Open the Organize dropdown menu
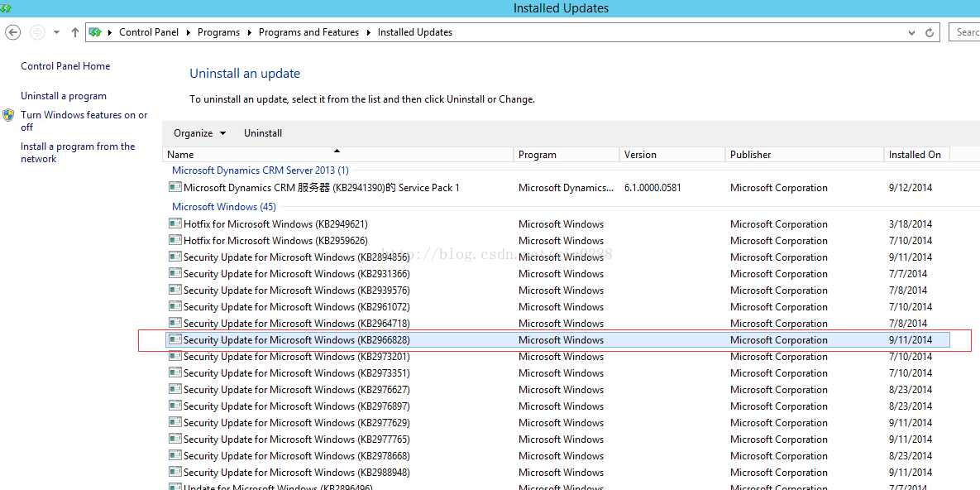Image resolution: width=980 pixels, height=490 pixels. tap(199, 133)
